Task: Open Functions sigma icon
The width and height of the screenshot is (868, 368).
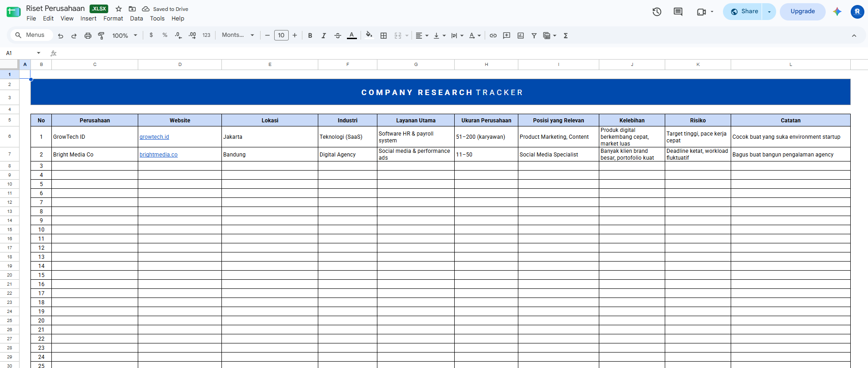Action: (x=566, y=35)
